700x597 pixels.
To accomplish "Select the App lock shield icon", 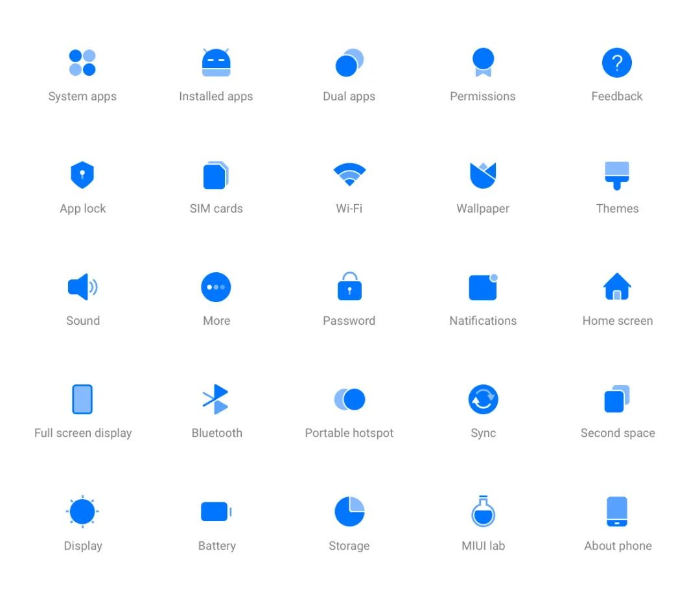I will point(82,174).
